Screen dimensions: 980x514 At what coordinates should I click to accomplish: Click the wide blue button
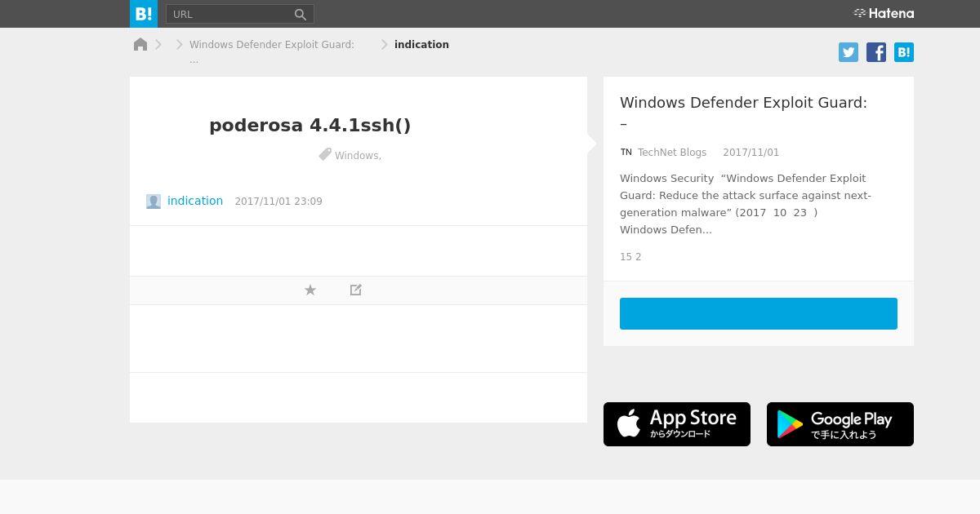tap(759, 314)
